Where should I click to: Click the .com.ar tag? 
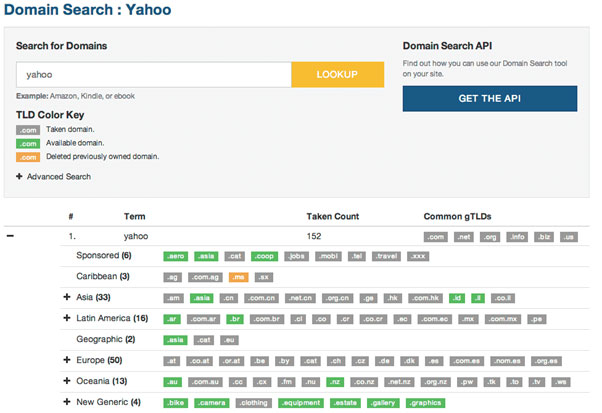pyautogui.click(x=203, y=319)
